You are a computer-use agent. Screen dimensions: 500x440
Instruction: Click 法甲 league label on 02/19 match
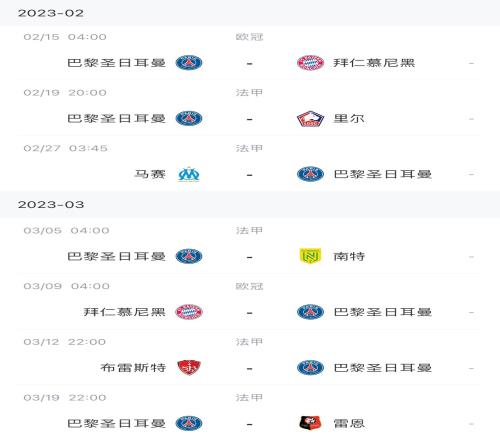coord(249,92)
